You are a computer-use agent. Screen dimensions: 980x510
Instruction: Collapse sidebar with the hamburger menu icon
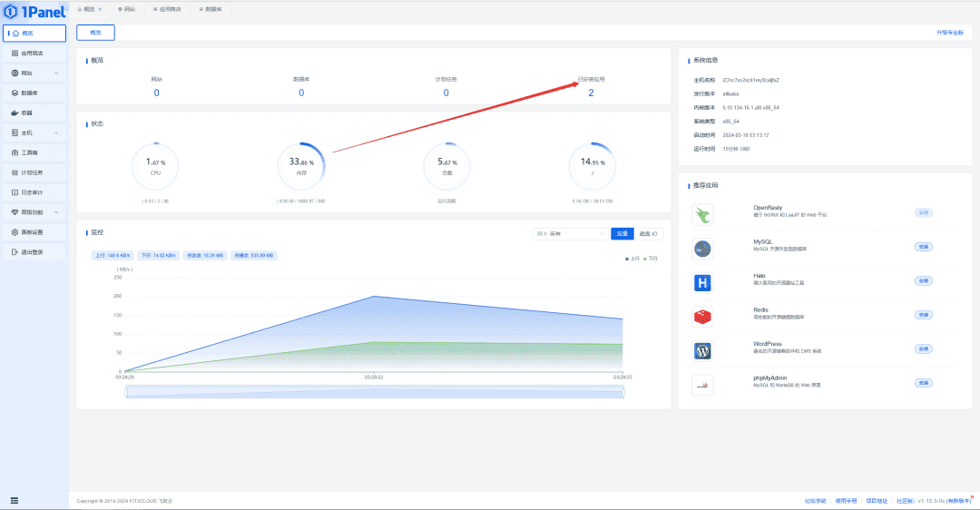(15, 500)
